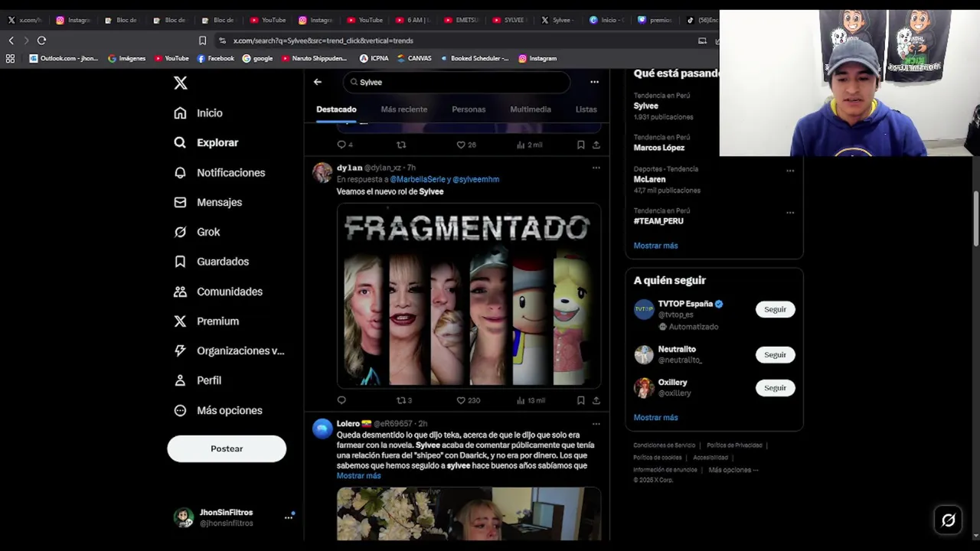Open Facebook bookmark in bookmarks bar
Image resolution: width=980 pixels, height=551 pixels.
click(x=216, y=58)
